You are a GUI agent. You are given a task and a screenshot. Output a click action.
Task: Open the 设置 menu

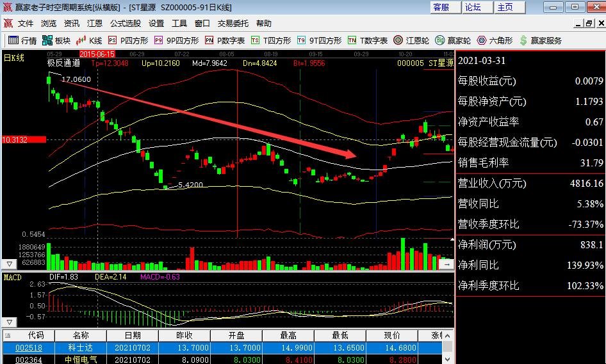click(x=156, y=24)
